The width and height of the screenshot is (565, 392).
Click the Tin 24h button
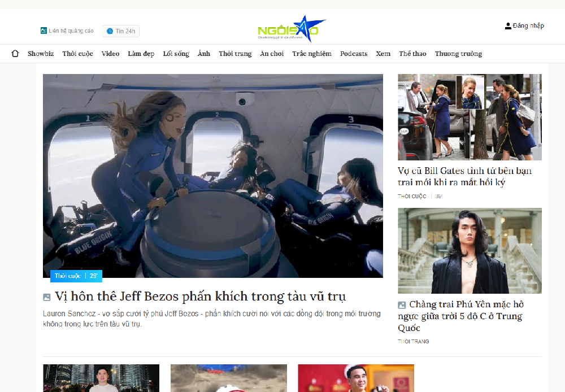point(121,31)
